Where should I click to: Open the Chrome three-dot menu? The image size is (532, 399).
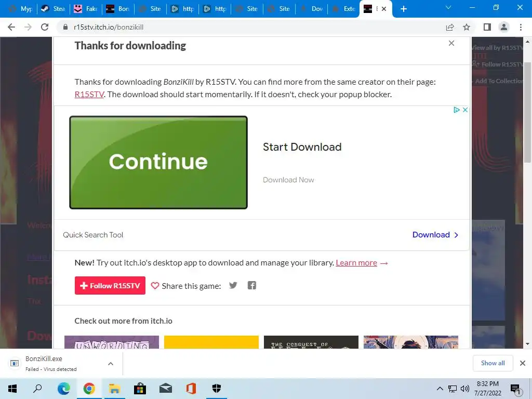[521, 27]
